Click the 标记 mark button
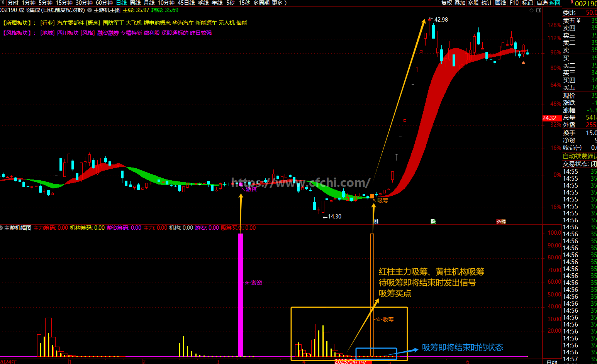The width and height of the screenshot is (597, 364). click(x=527, y=3)
